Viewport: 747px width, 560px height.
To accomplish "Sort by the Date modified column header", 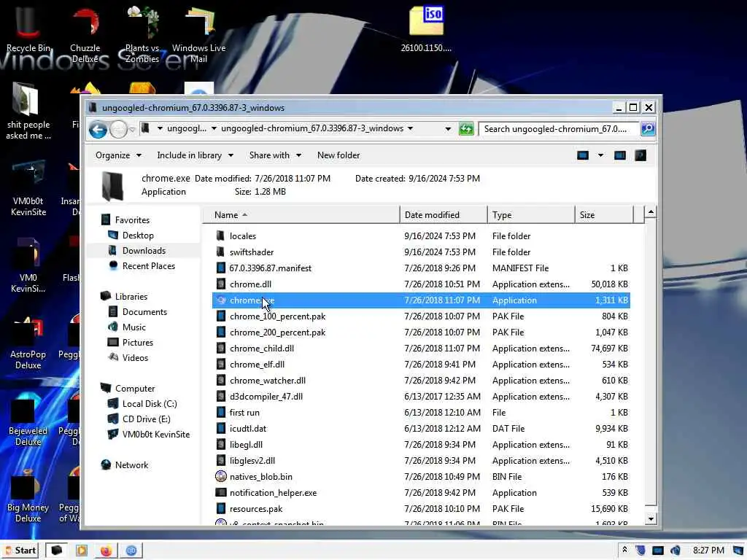I will tap(444, 215).
